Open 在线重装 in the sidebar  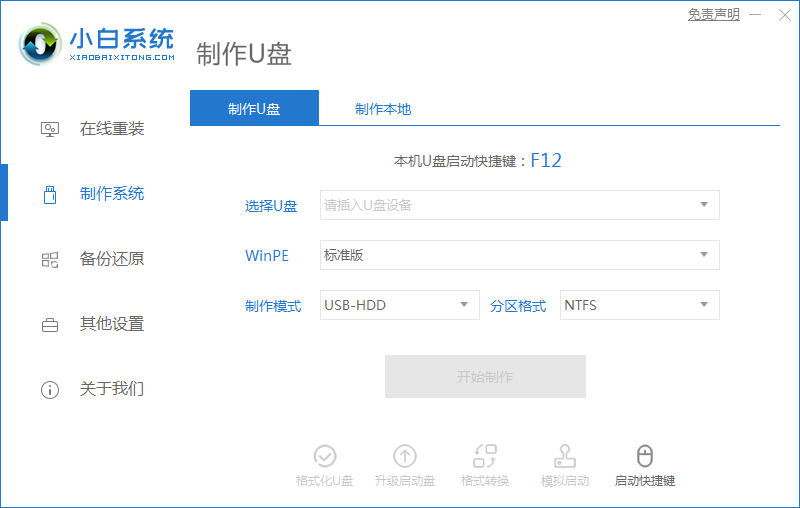tap(112, 129)
